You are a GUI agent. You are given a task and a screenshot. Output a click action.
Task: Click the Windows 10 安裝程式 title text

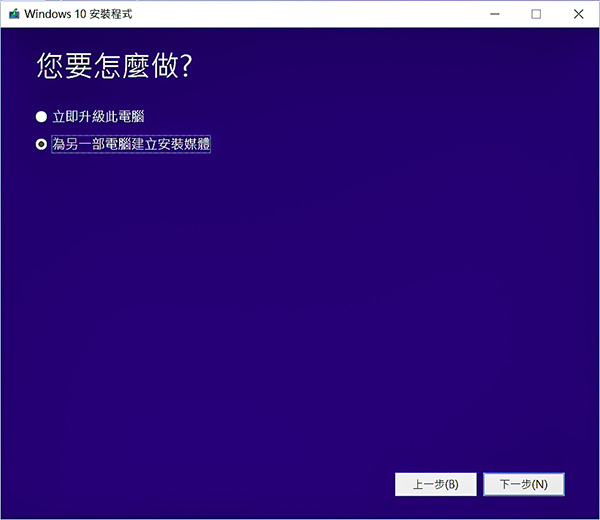coord(78,14)
